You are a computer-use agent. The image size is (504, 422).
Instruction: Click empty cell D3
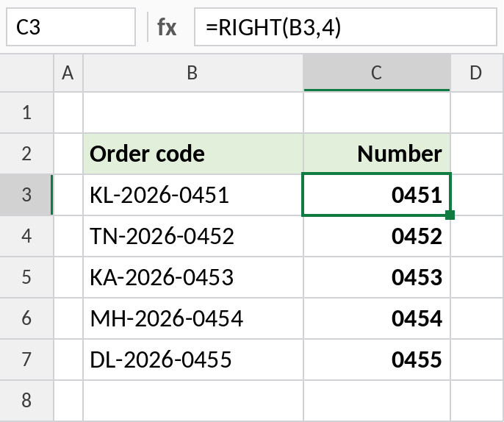click(478, 195)
